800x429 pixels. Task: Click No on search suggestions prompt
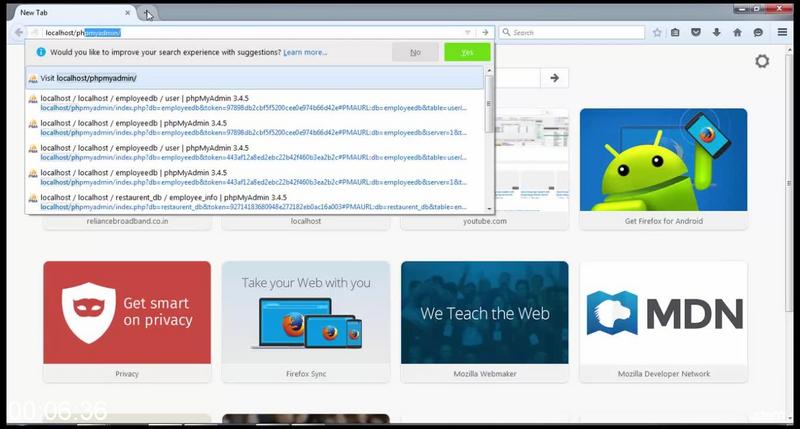415,52
